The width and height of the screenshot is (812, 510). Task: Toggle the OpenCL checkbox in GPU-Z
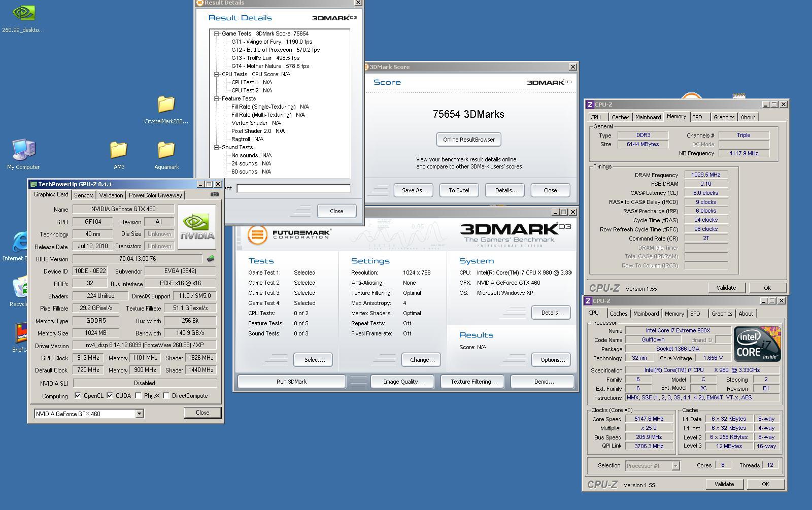pyautogui.click(x=78, y=396)
